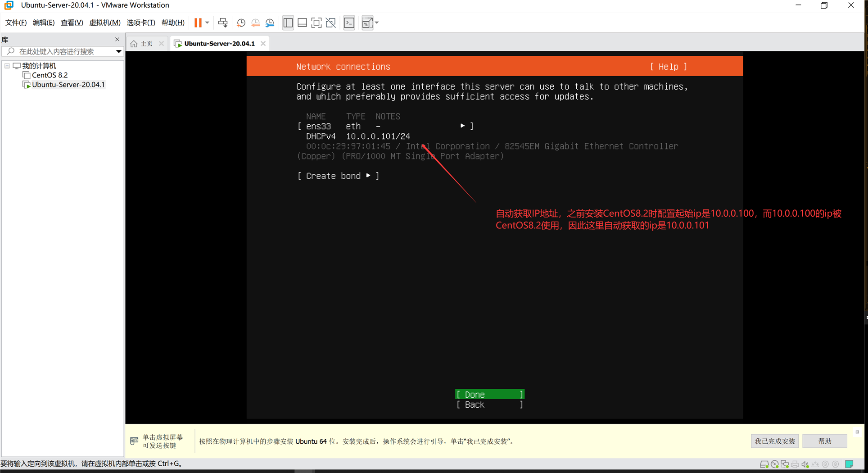This screenshot has height=473, width=868.
Task: Toggle the library sidebar view icon
Action: (288, 23)
